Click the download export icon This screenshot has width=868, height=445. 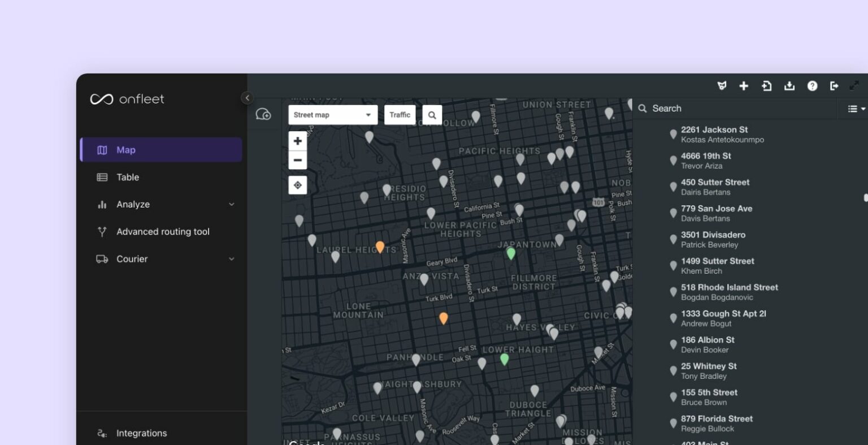(789, 86)
